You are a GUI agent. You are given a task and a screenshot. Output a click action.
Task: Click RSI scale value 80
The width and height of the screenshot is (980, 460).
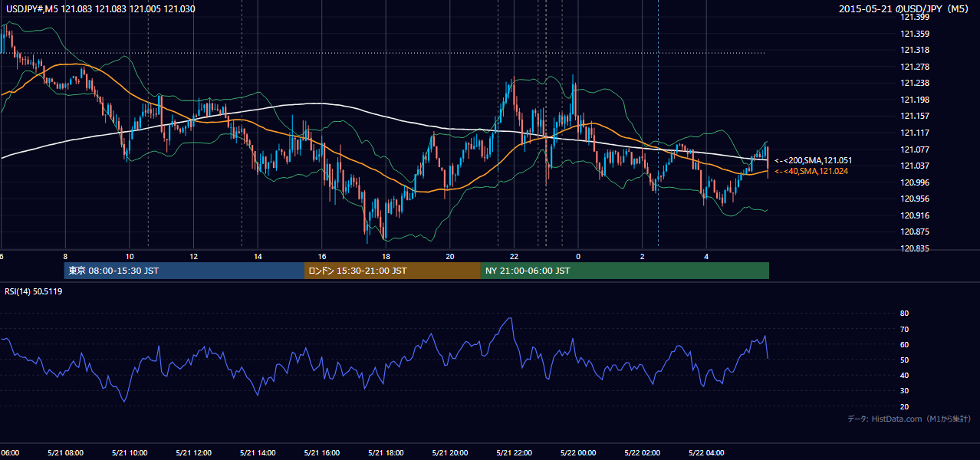(x=904, y=314)
